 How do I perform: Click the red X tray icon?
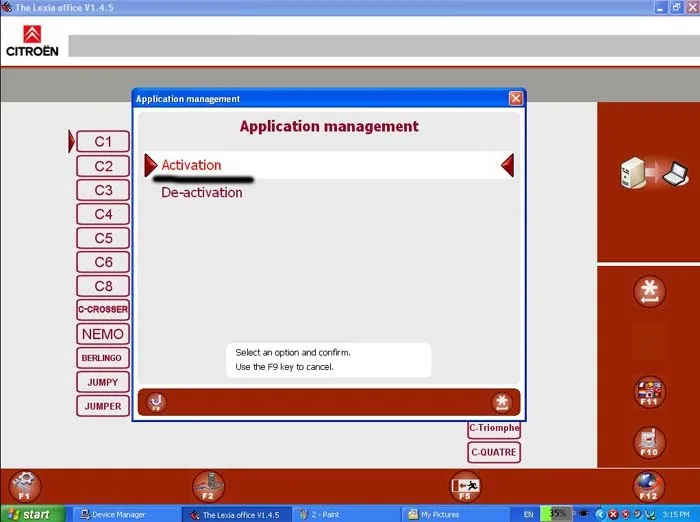[x=613, y=514]
